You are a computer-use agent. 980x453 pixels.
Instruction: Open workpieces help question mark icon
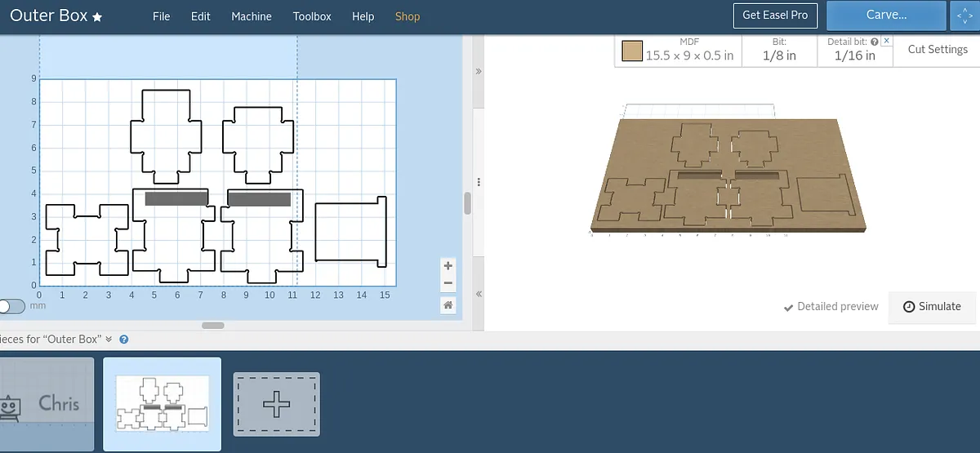coord(123,340)
